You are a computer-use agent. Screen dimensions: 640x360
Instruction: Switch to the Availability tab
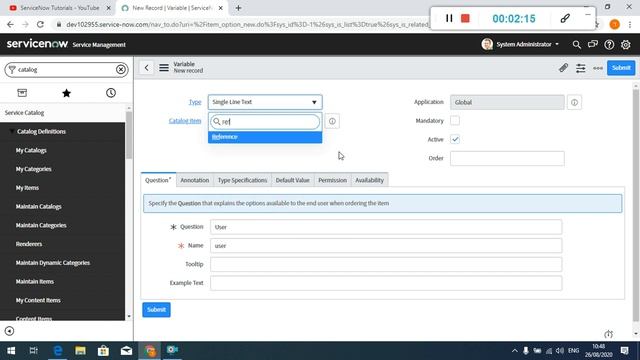pos(369,180)
